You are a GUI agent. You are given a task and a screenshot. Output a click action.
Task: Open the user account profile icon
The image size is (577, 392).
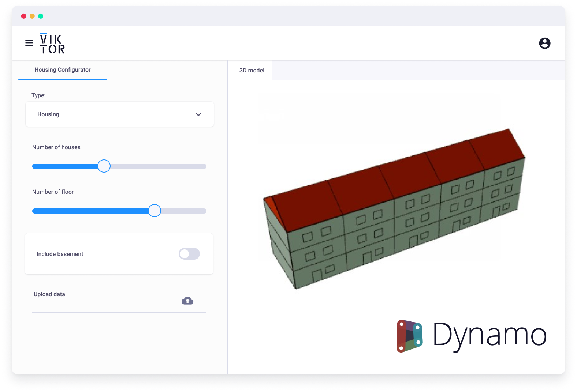tap(544, 43)
